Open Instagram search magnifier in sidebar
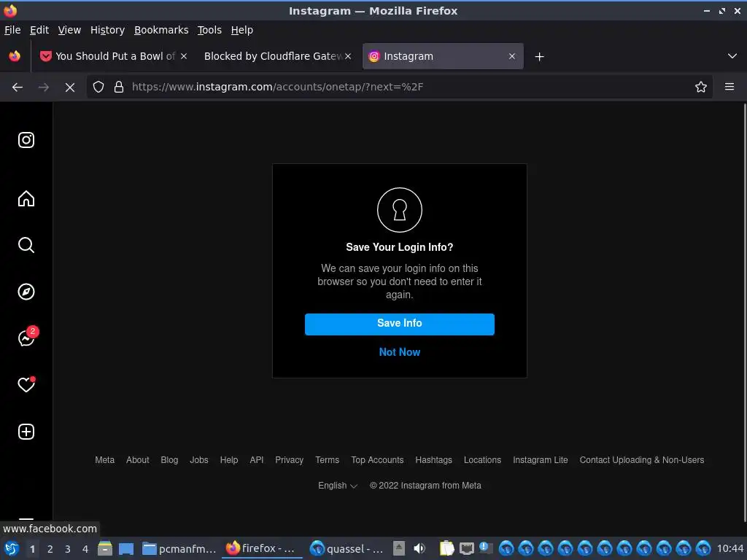Viewport: 747px width, 560px height. (x=26, y=245)
